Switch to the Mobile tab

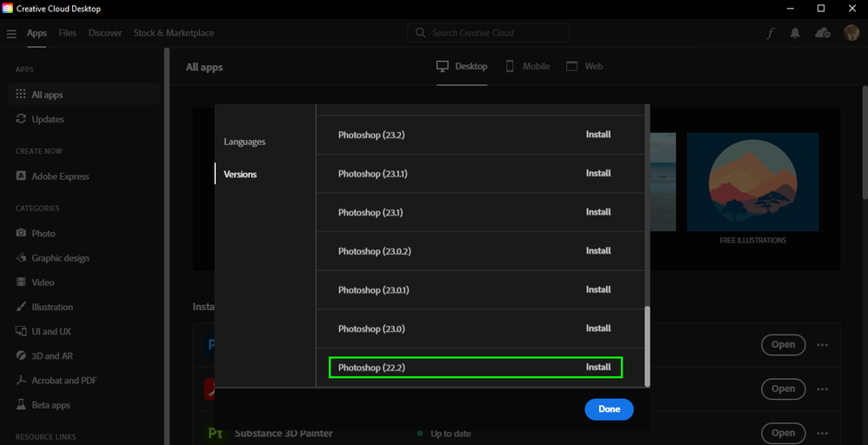528,66
